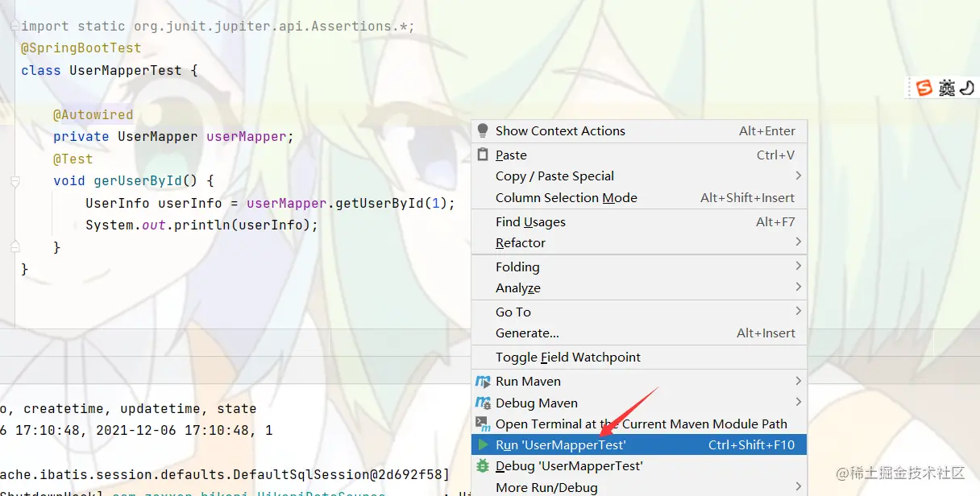Click the System.out.println(userInfo) line
980x496 pixels.
[x=202, y=225]
